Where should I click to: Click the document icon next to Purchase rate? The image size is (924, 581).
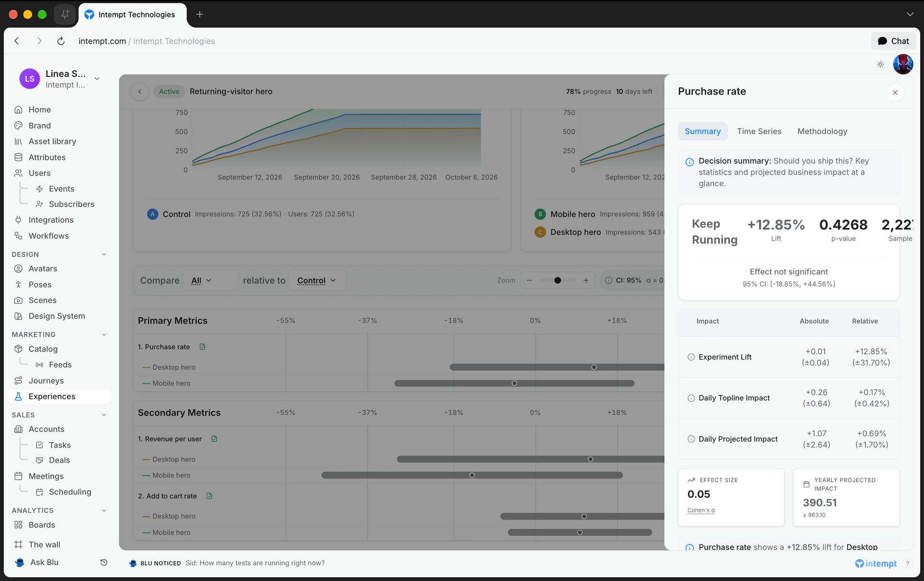click(x=203, y=347)
